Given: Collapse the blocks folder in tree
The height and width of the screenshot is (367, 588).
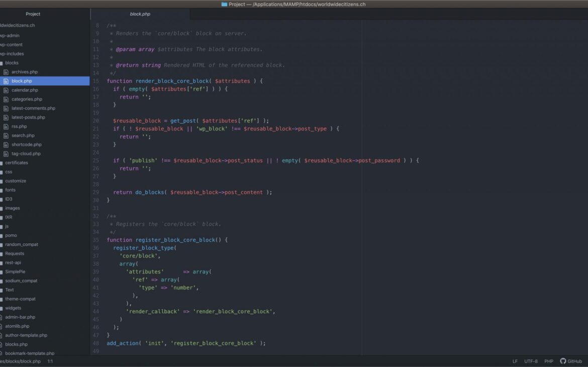Looking at the screenshot, I should pos(12,63).
